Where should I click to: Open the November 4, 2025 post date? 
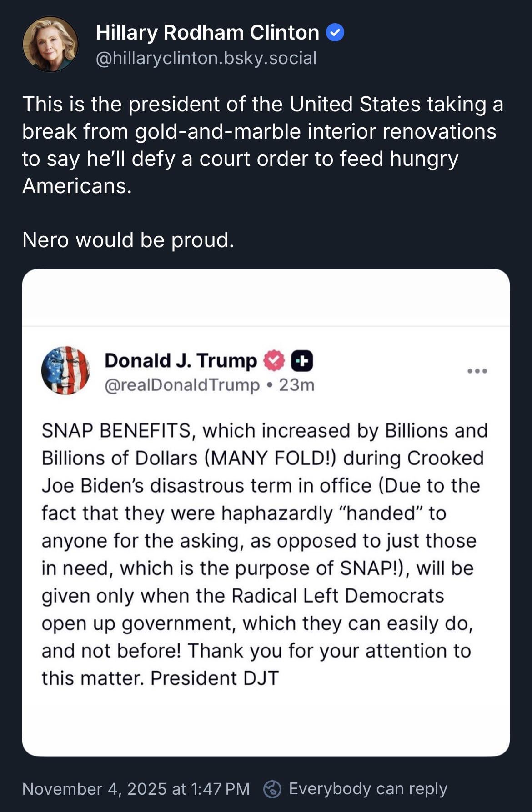136,789
